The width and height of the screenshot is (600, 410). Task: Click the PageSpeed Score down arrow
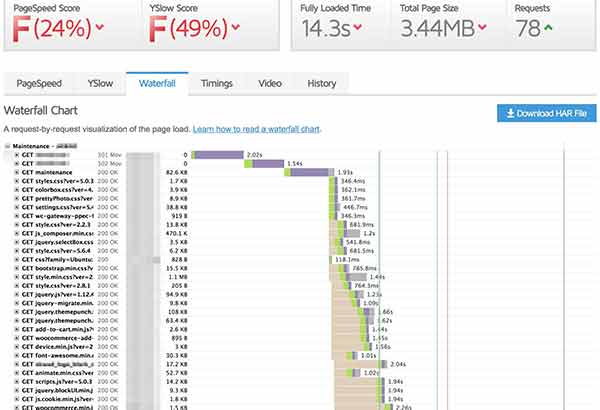click(x=99, y=27)
